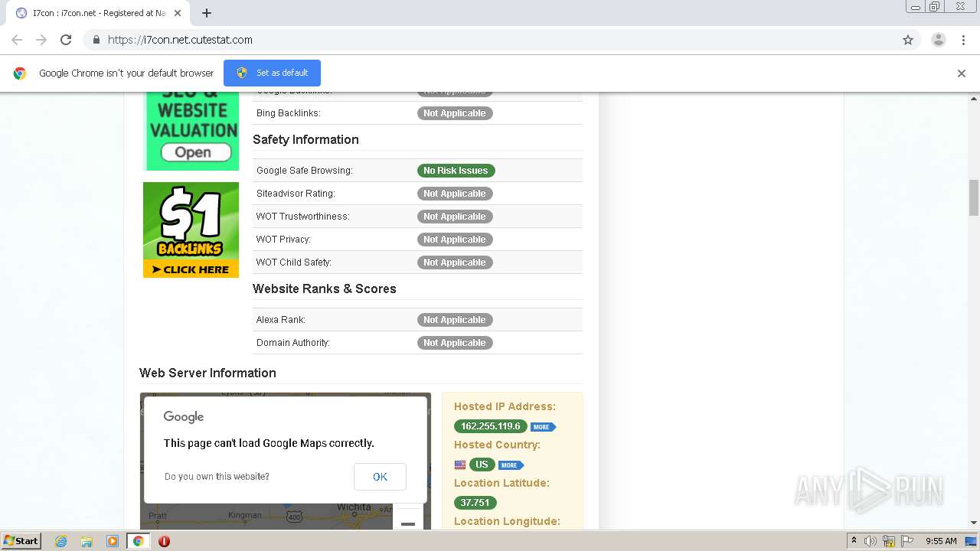Click Website Ranks & Scores heading
The width and height of the screenshot is (980, 551).
click(325, 289)
